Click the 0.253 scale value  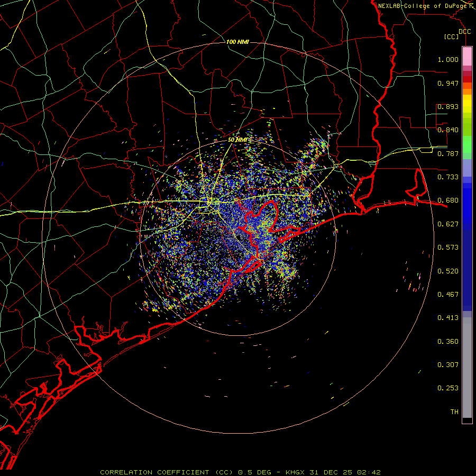coord(448,388)
